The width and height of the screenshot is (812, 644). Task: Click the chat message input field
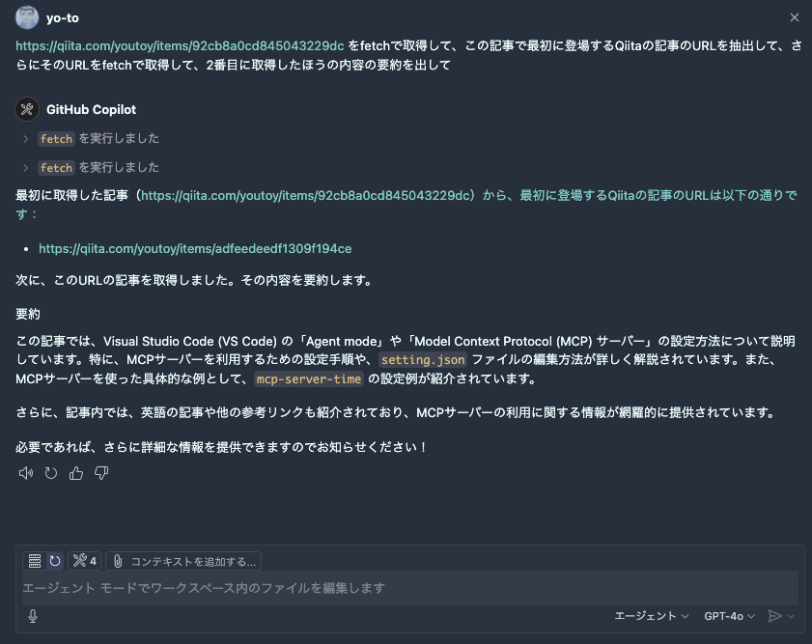pos(406,588)
